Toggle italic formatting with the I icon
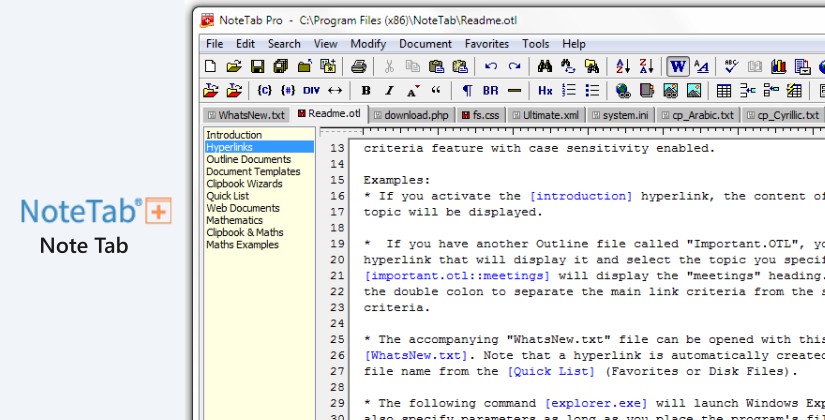This screenshot has width=825, height=420. pyautogui.click(x=389, y=91)
